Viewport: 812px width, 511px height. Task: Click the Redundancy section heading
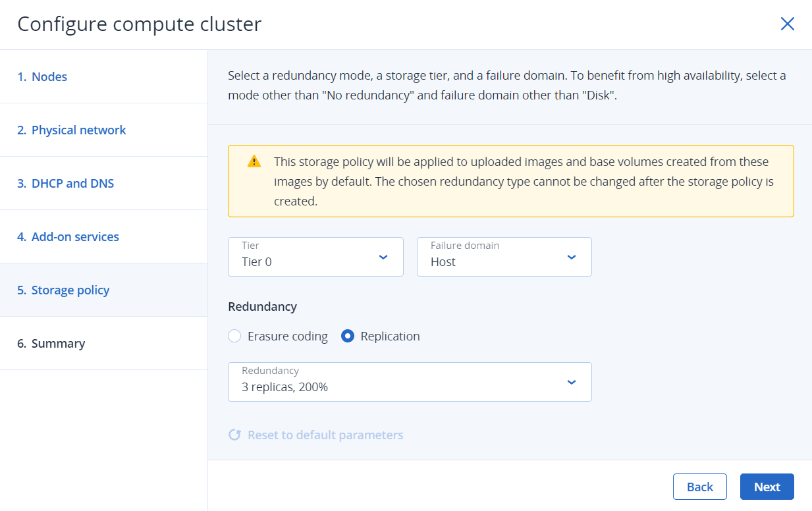pos(262,307)
